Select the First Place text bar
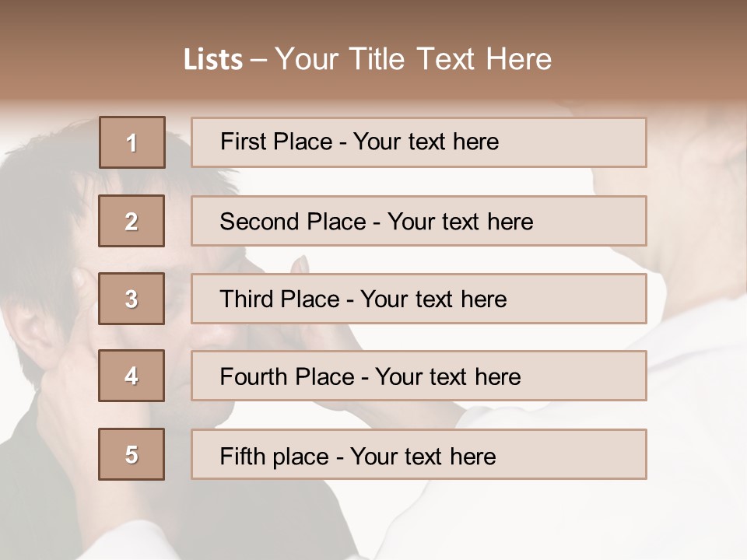Image resolution: width=747 pixels, height=560 pixels. point(419,142)
